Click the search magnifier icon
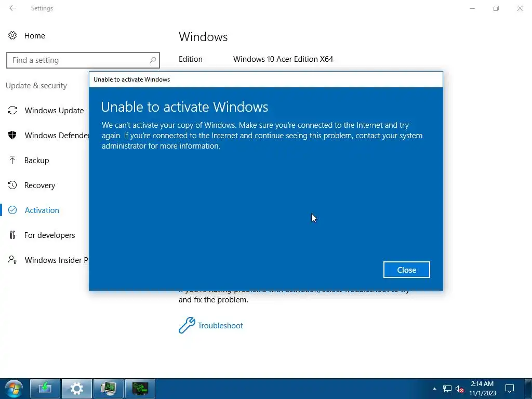 click(x=153, y=60)
